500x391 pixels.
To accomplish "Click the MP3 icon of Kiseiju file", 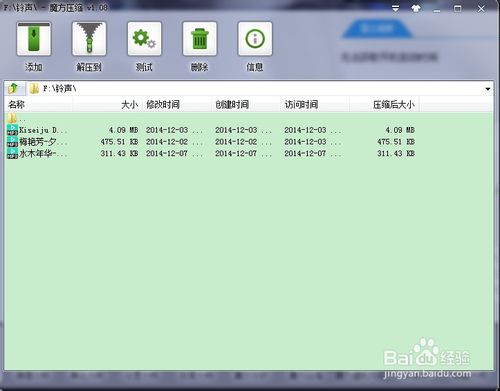I will coord(12,130).
